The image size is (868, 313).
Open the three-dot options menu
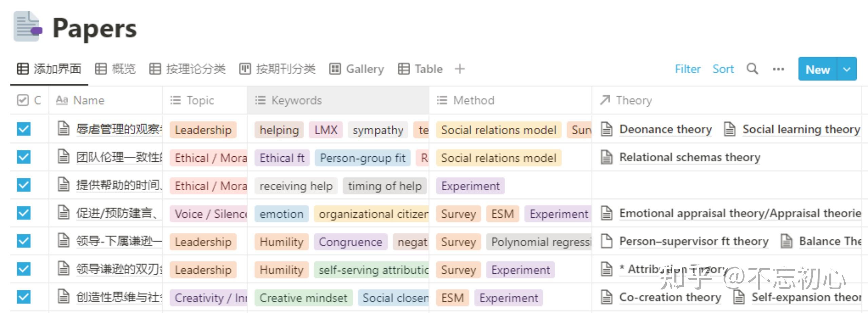pos(778,69)
